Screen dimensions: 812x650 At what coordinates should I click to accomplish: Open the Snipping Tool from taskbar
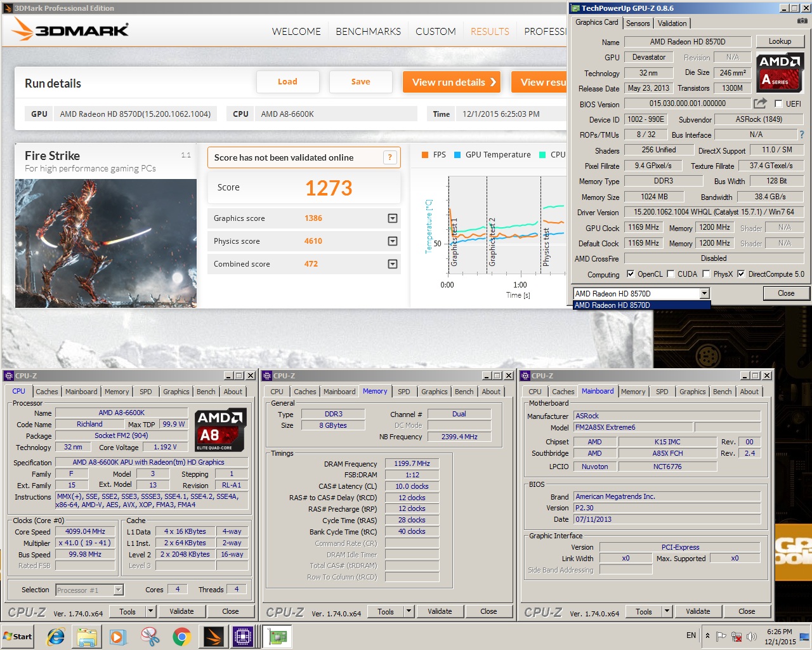tap(150, 637)
